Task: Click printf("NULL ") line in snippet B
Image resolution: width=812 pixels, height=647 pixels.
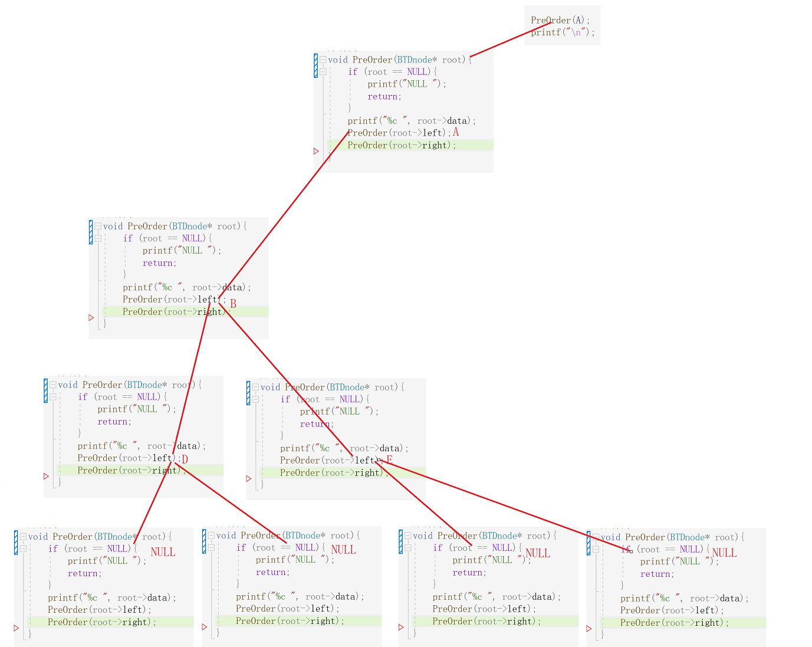Action: point(182,250)
